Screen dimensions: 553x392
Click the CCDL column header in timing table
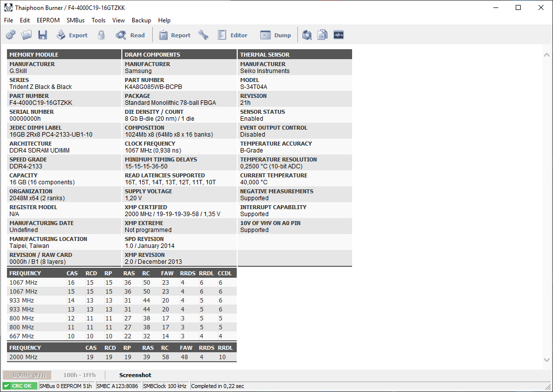pyautogui.click(x=225, y=273)
